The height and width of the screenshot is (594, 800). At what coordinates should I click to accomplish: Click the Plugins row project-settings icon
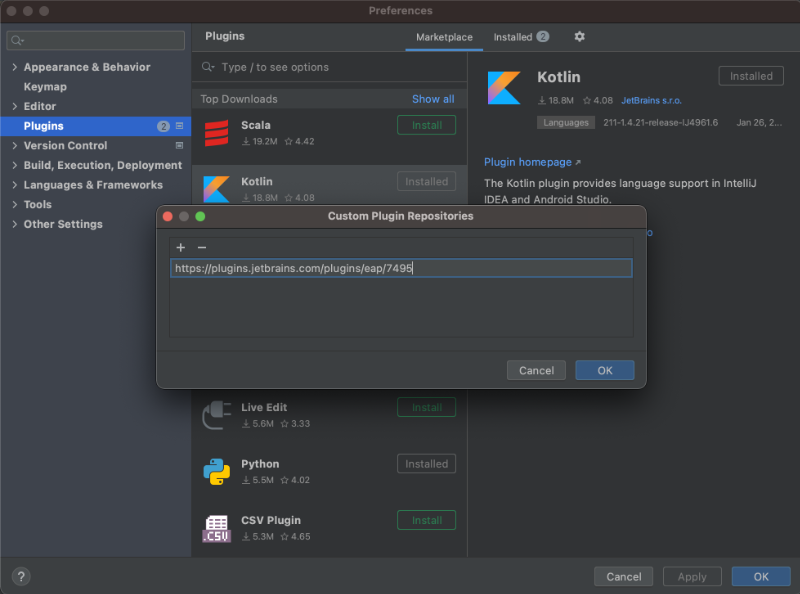tap(180, 126)
